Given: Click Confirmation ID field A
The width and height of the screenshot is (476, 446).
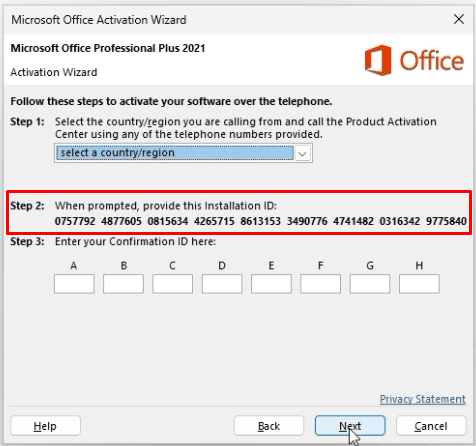Looking at the screenshot, I should (74, 284).
